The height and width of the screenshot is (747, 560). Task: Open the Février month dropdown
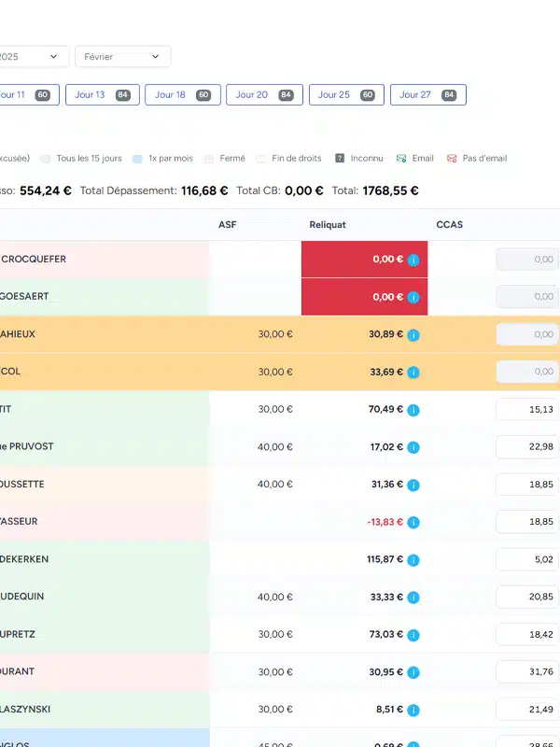pos(123,57)
